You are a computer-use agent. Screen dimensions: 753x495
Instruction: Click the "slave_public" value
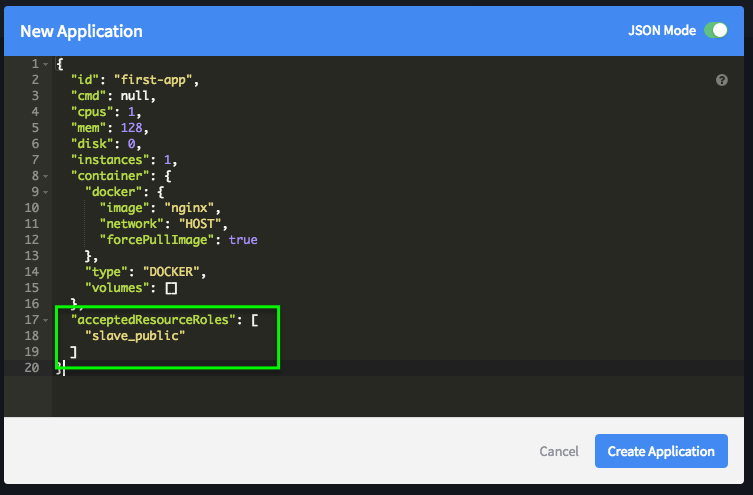pos(135,336)
